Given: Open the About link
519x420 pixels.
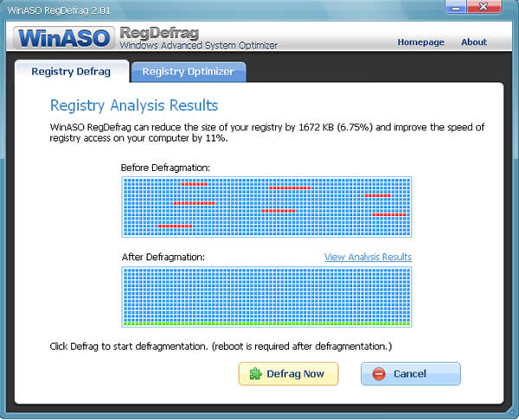Looking at the screenshot, I should click(x=474, y=42).
